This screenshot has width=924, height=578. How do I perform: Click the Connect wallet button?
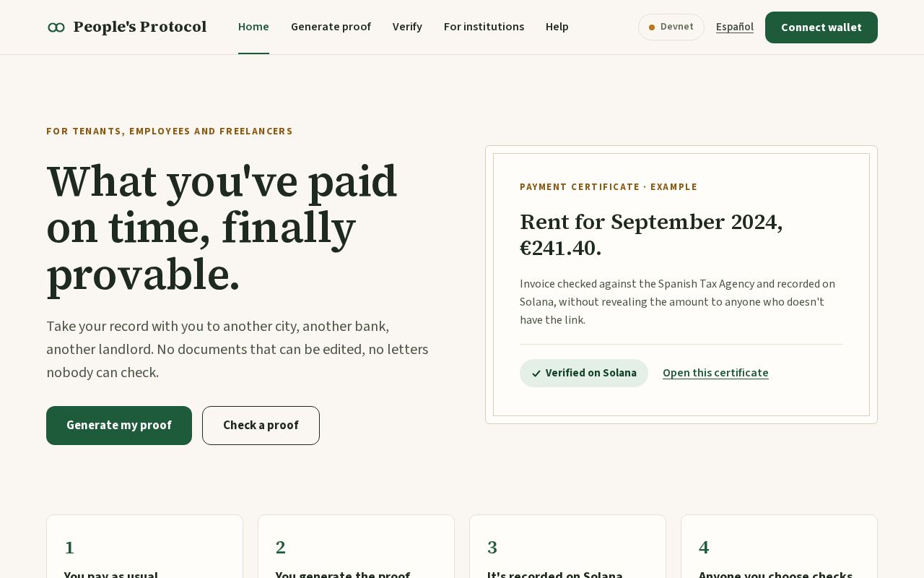[821, 27]
